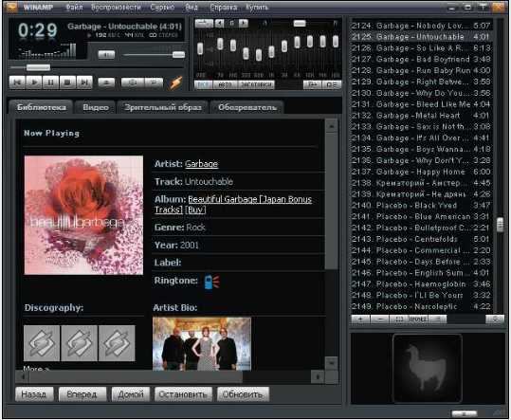Screen dimensions: 511x420
Task: Click the crossfade right arrow above the equalizer
Action: point(244,23)
